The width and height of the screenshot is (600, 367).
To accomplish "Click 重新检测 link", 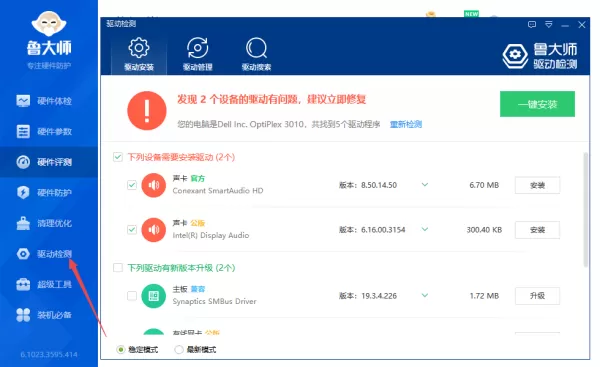I will pos(406,124).
